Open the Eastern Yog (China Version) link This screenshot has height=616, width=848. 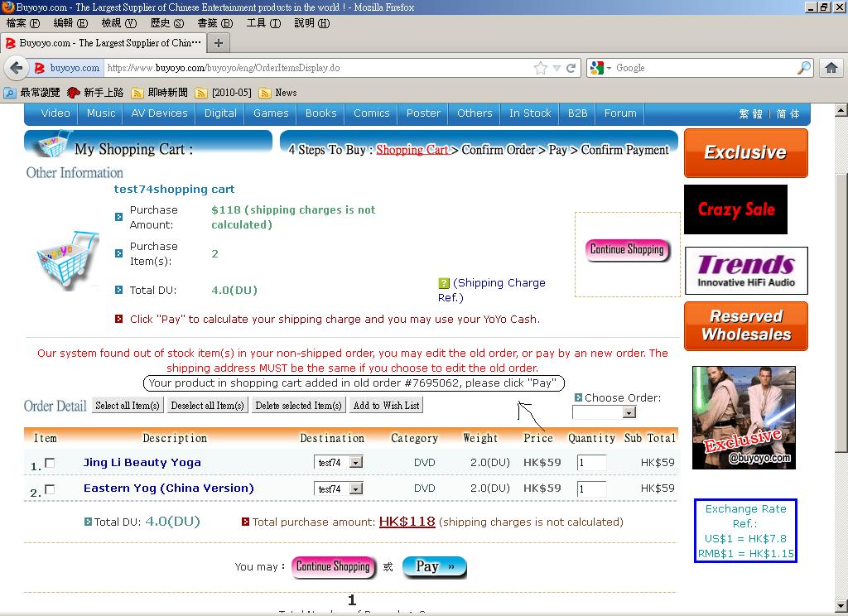[169, 488]
